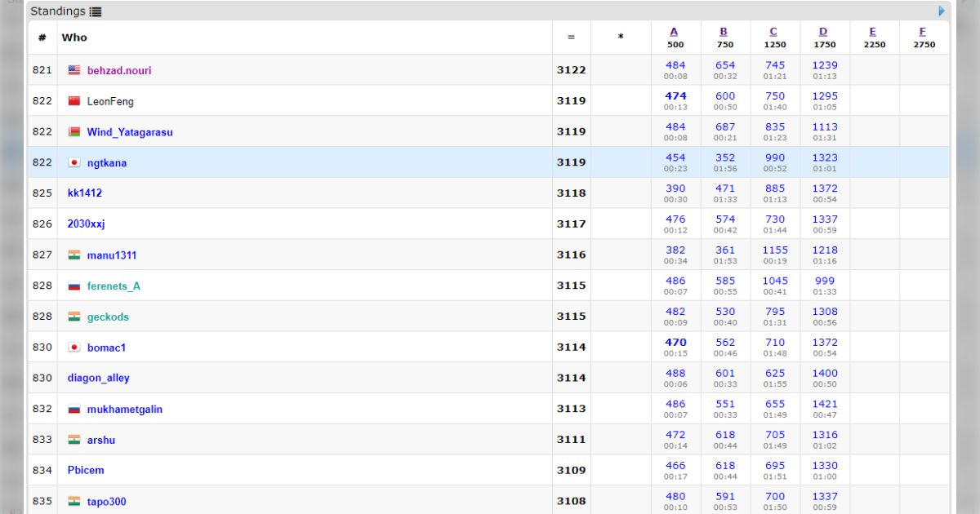Click the India flag beside manu1311
This screenshot has width=980, height=514.
[74, 255]
